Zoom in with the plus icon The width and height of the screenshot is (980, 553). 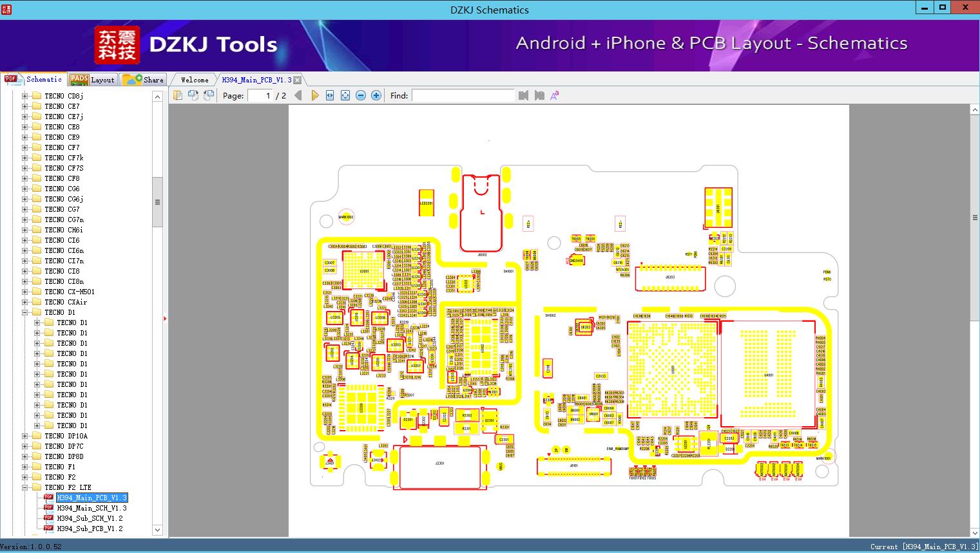(376, 95)
